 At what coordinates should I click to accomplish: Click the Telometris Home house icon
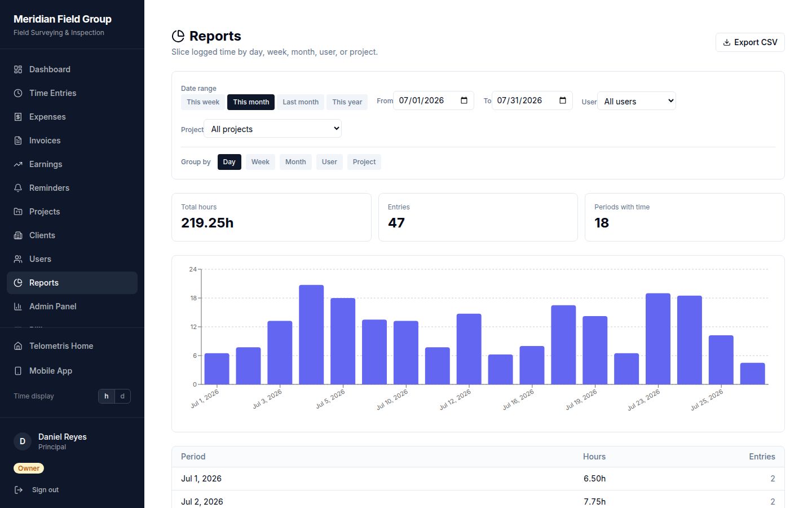point(18,346)
